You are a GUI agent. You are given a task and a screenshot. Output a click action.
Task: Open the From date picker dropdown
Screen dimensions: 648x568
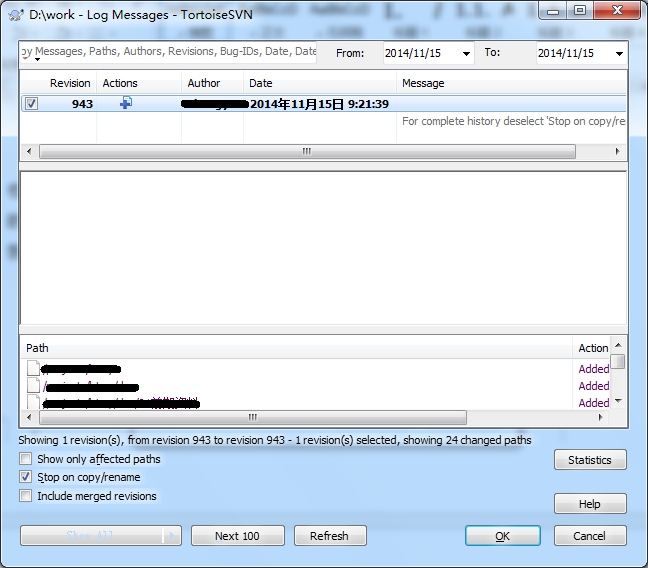click(466, 54)
